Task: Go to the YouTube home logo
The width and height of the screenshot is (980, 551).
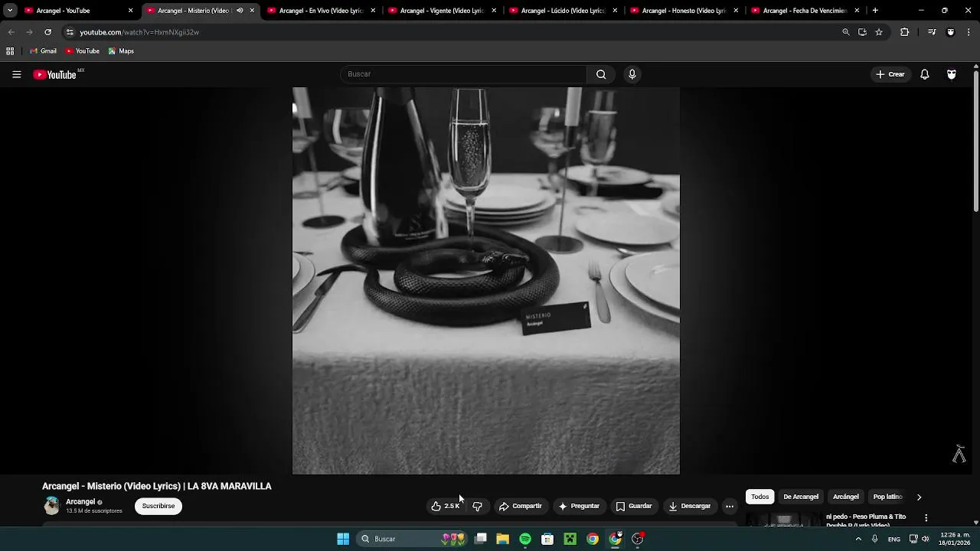Action: point(54,74)
